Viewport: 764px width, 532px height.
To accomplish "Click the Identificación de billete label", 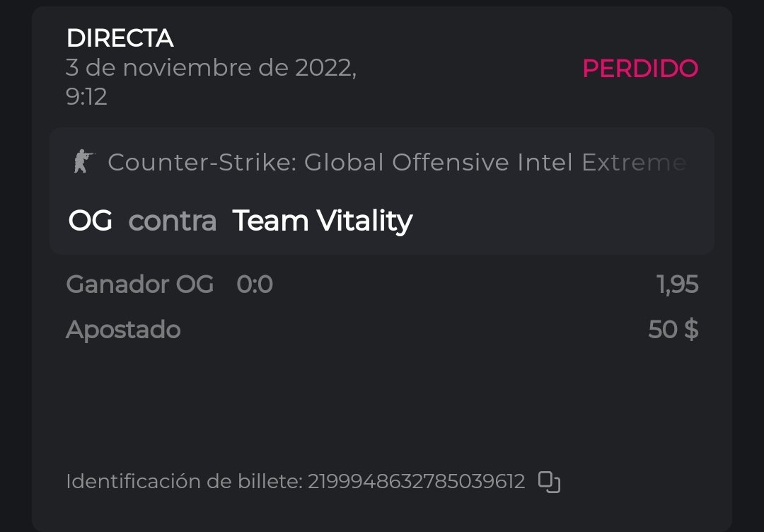I will pyautogui.click(x=184, y=482).
